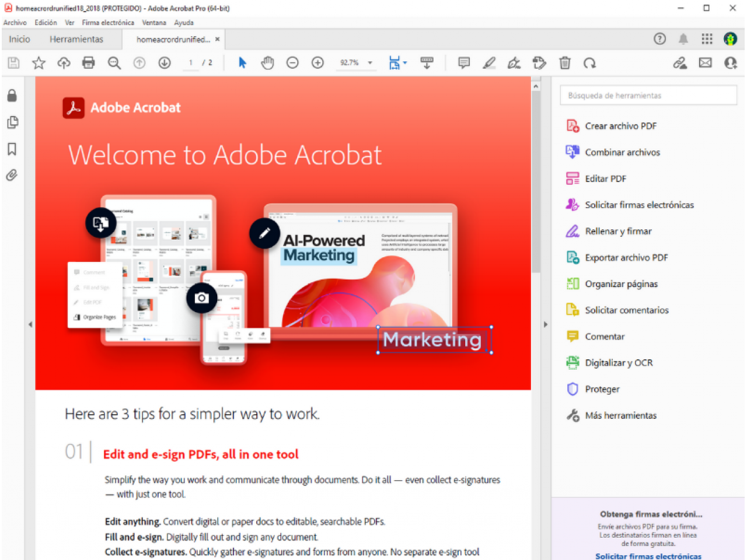
Task: Collapse the left navigation pane arrow
Action: click(x=30, y=324)
